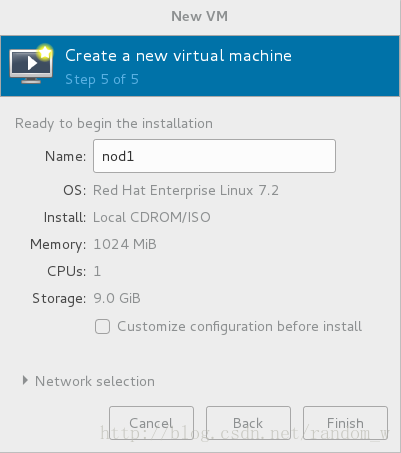Click the Storage: label
Screen dimensions: 401x453
coord(59,299)
